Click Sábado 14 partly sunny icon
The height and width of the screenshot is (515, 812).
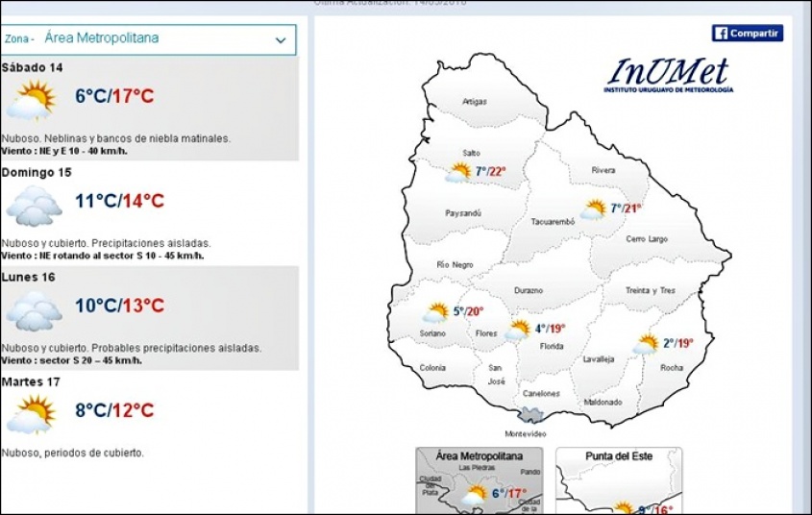pyautogui.click(x=33, y=98)
